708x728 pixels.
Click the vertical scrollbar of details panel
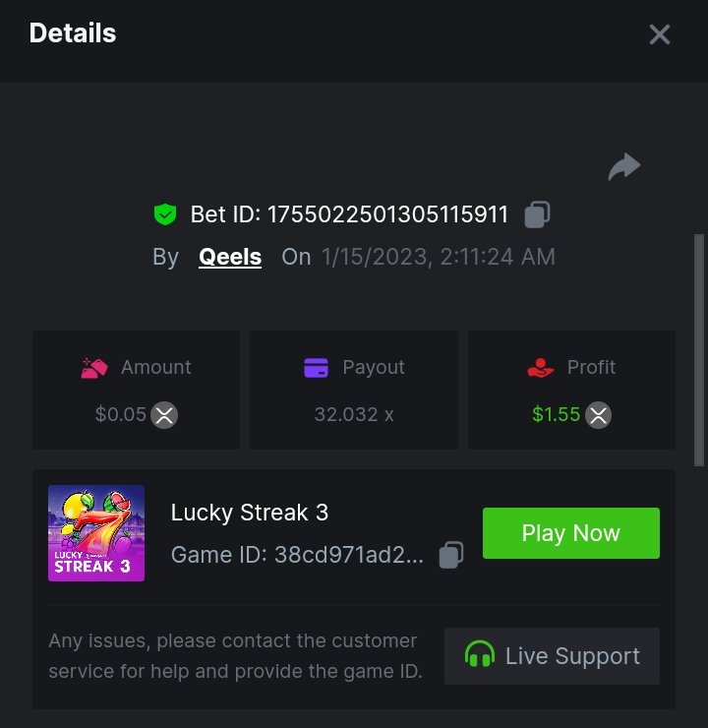pos(699,344)
